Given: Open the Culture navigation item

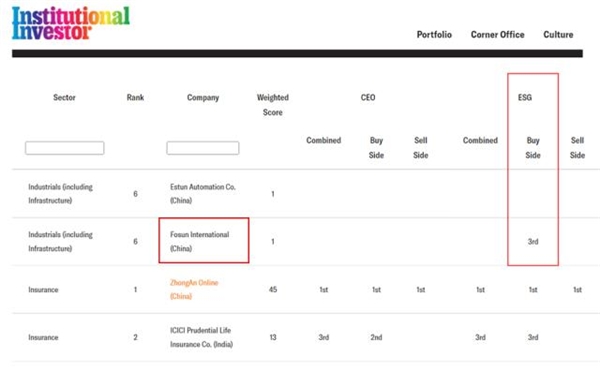Looking at the screenshot, I should click(x=558, y=34).
